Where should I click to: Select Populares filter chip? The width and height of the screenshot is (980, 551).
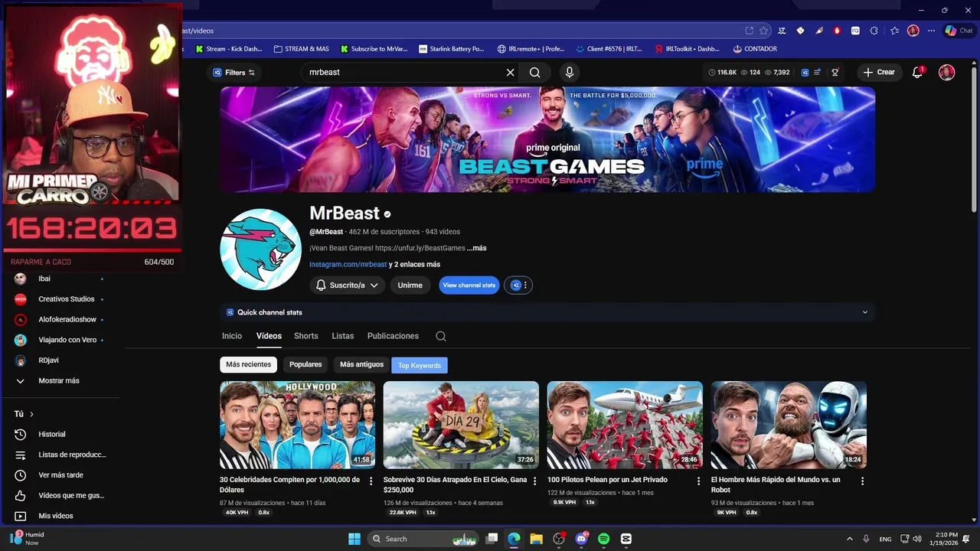click(305, 364)
